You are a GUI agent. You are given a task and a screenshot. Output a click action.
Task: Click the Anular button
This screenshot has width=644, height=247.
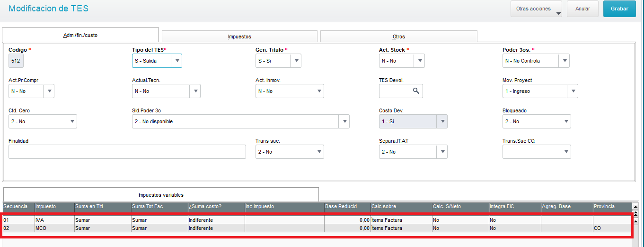coord(582,9)
